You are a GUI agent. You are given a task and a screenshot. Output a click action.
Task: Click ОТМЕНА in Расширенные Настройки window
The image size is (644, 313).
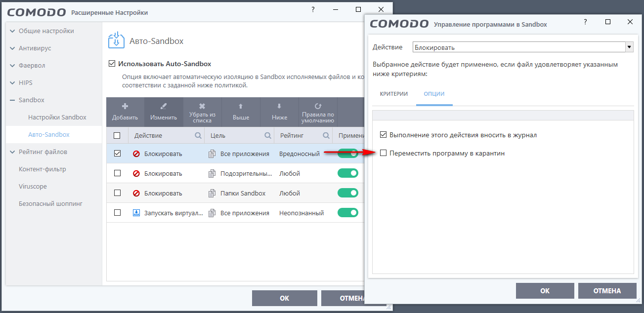[343, 298]
